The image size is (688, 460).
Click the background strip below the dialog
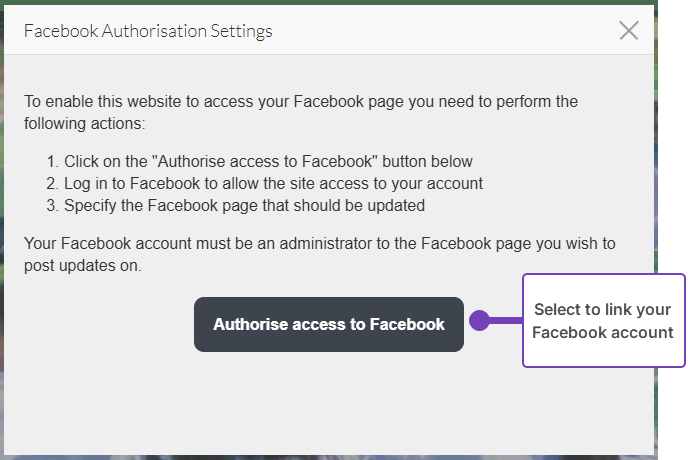(x=328, y=457)
